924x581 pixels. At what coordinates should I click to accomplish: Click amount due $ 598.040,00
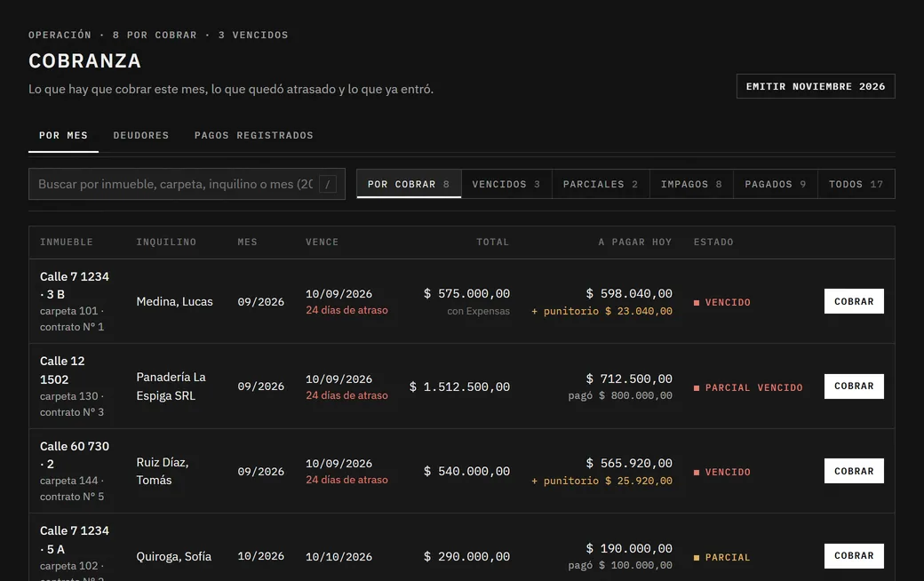coord(629,293)
